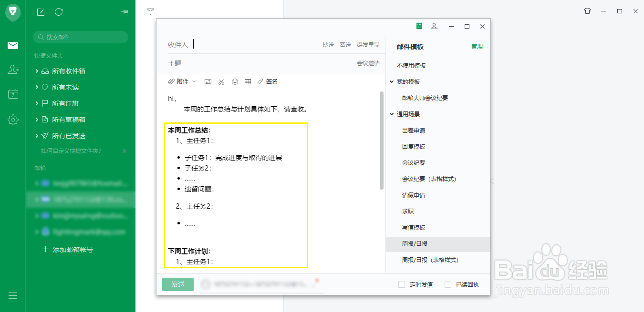Viewport: 644px width, 312px height.
Task: Toggle the mail template panel icon
Action: click(x=419, y=26)
